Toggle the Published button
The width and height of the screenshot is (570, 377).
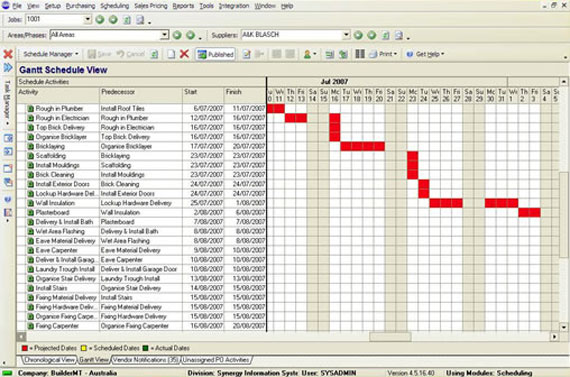click(216, 54)
